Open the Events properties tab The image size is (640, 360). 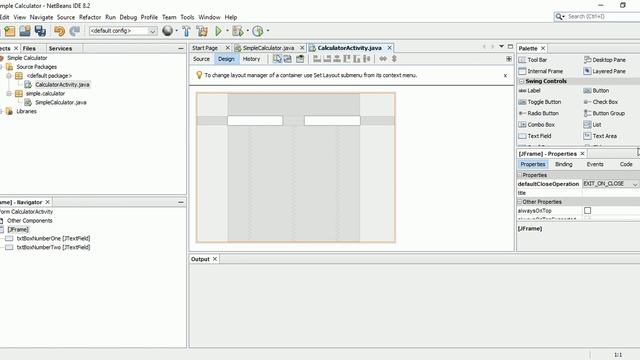click(595, 164)
